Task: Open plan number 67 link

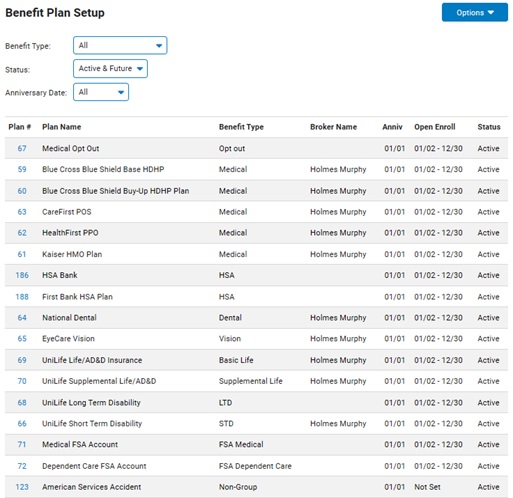Action: point(22,148)
